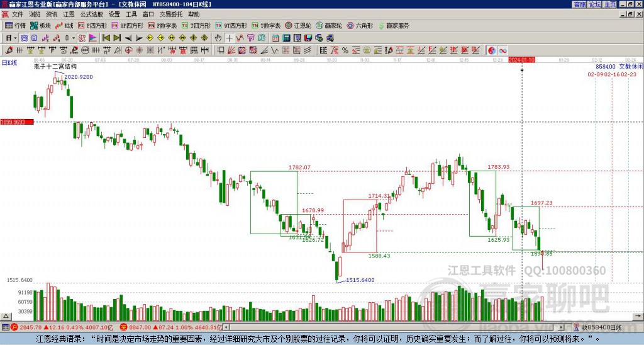Open the T四方形 time square tool
This screenshot has height=345, width=644.
pos(196,25)
